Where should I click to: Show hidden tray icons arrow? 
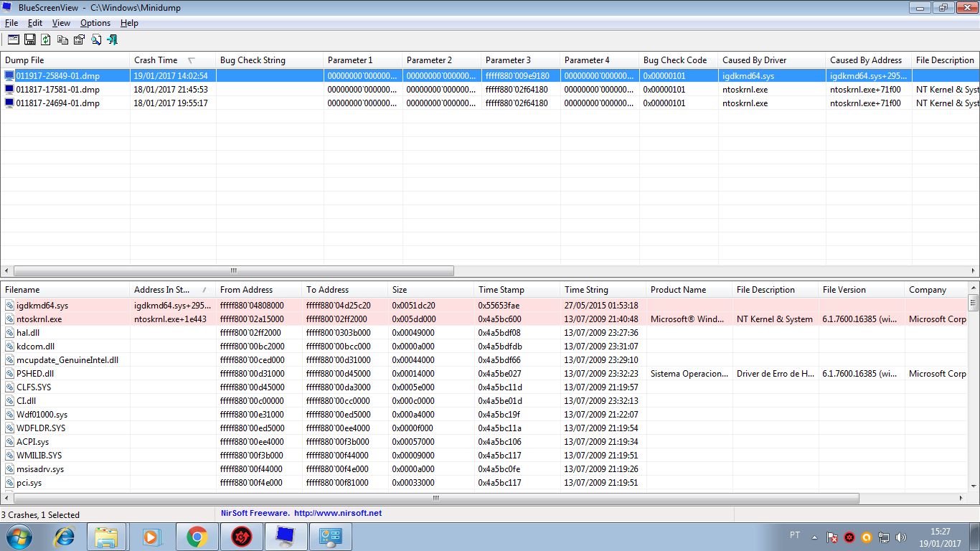click(814, 537)
